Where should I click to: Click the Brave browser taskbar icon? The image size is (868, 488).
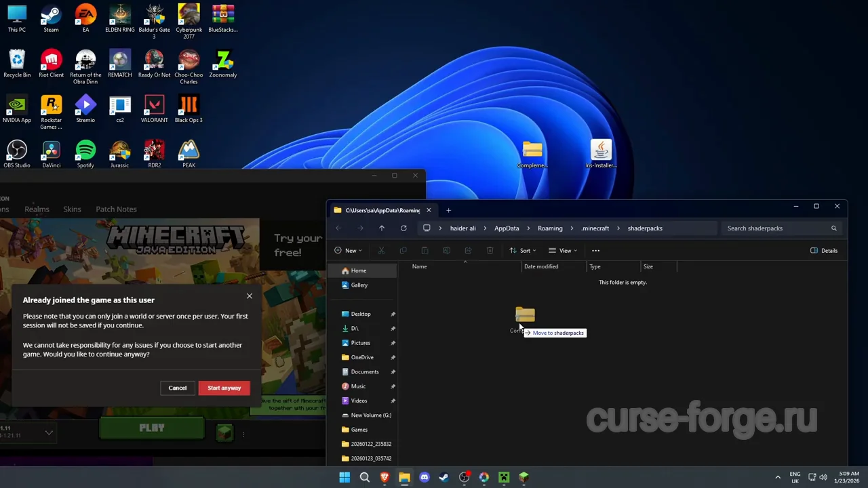pos(384,477)
